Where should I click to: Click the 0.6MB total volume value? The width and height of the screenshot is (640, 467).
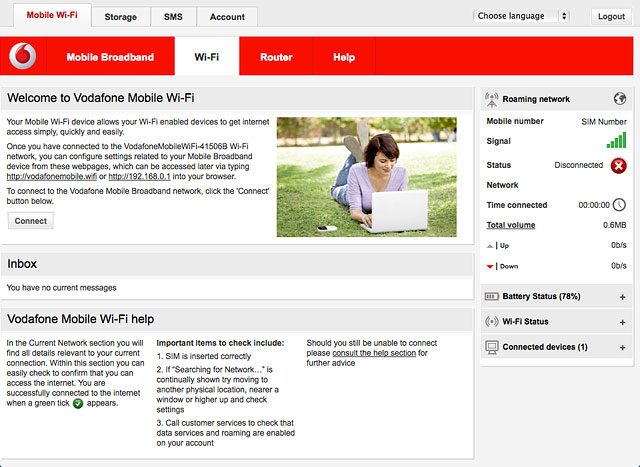(615, 225)
